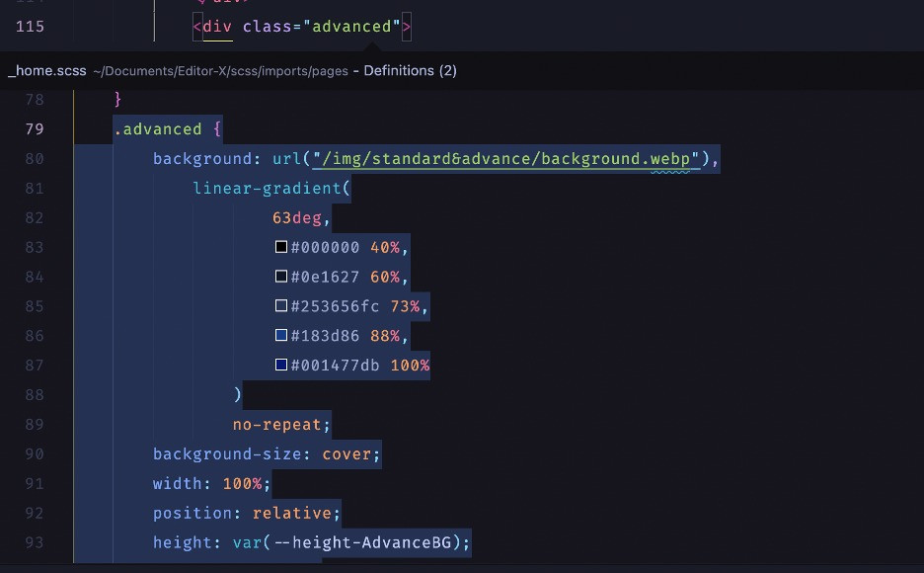Click the 63deg angle value

coord(297,218)
